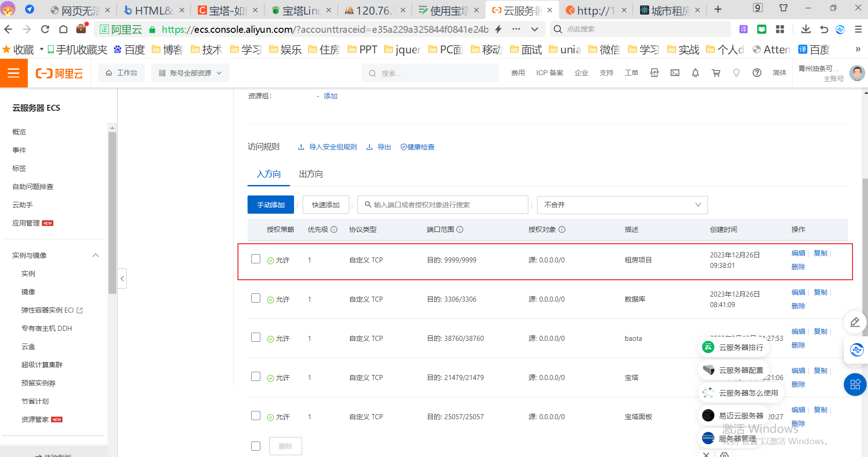Check the rule row for port 21479/21479

coord(256,376)
